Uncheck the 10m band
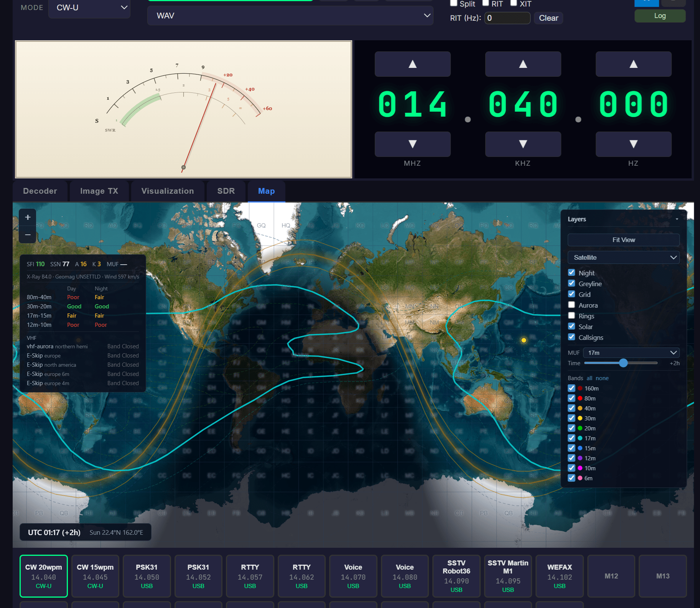Screen dimensions: 700x608 tap(572, 468)
